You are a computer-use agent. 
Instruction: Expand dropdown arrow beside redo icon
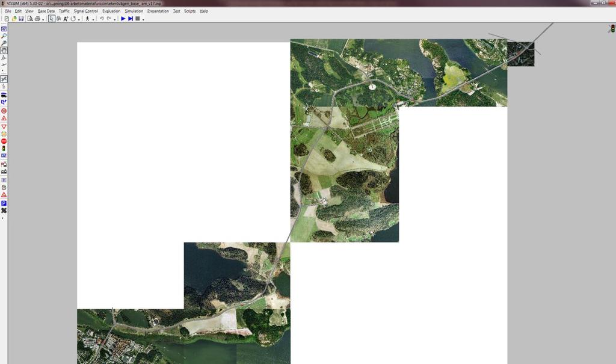click(x=114, y=19)
